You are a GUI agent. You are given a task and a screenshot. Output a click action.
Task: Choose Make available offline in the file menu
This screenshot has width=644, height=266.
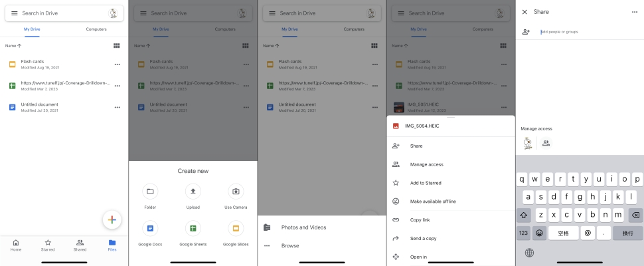451,201
